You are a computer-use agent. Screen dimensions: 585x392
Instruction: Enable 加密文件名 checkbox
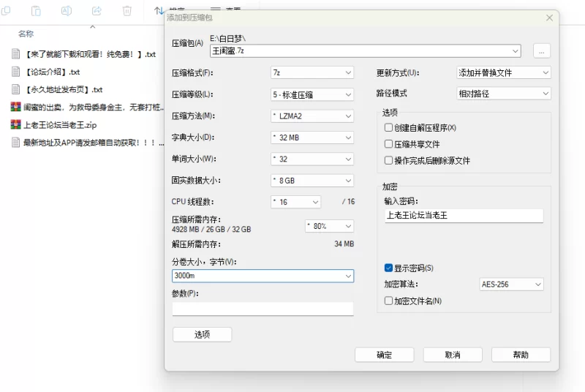(x=388, y=301)
